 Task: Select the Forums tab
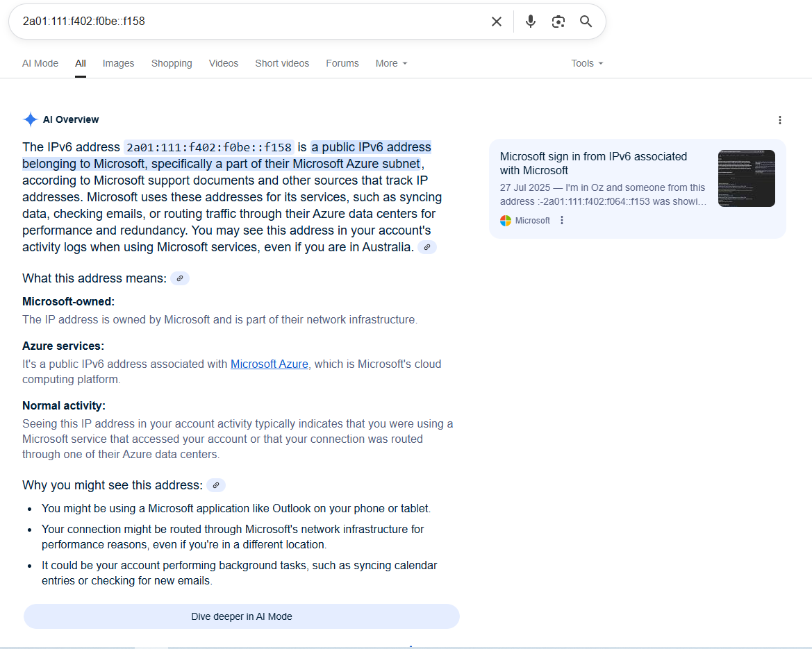click(x=342, y=63)
